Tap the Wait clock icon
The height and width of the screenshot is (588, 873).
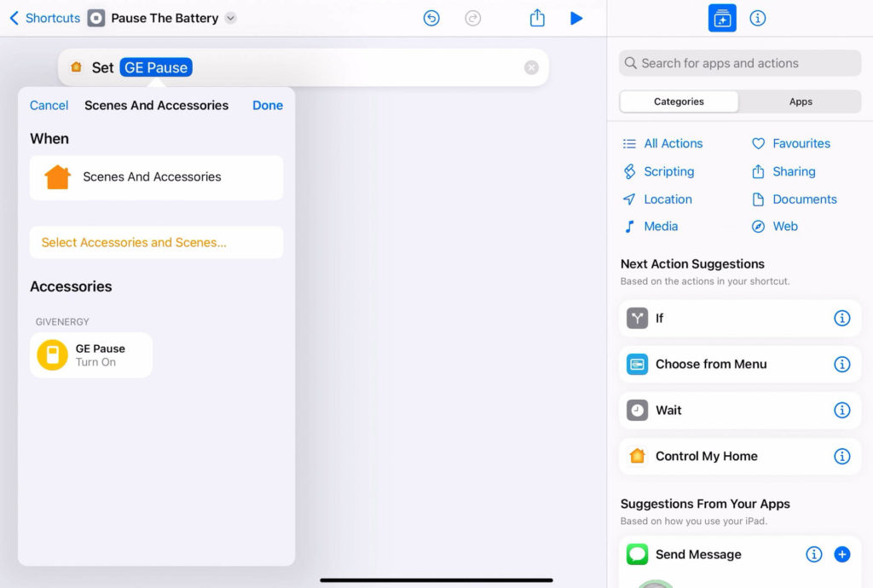[x=637, y=411]
